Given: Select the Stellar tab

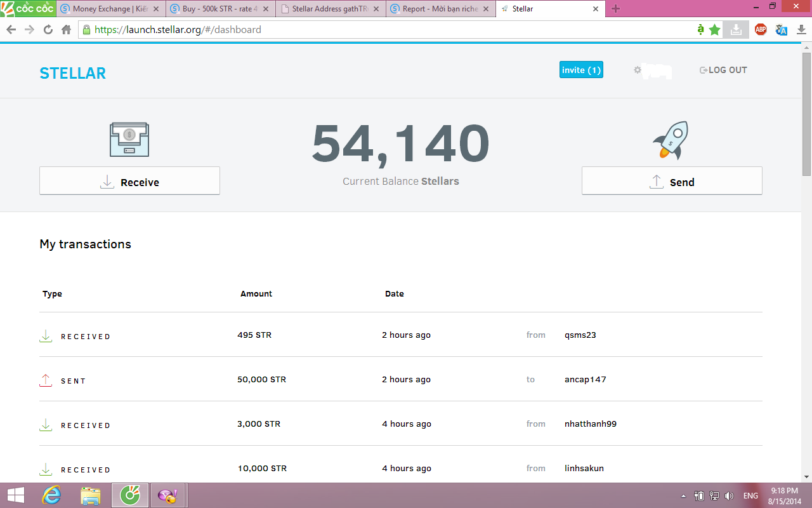Looking at the screenshot, I should tap(549, 9).
